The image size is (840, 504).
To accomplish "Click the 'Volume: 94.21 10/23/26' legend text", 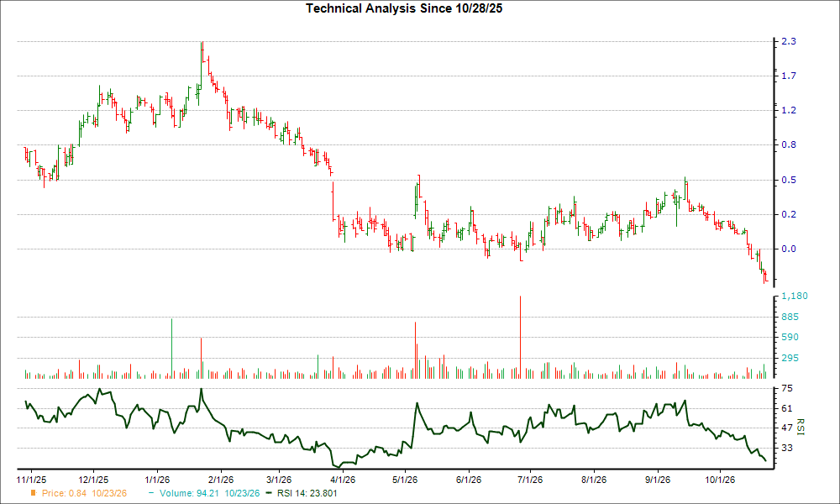I will (209, 493).
